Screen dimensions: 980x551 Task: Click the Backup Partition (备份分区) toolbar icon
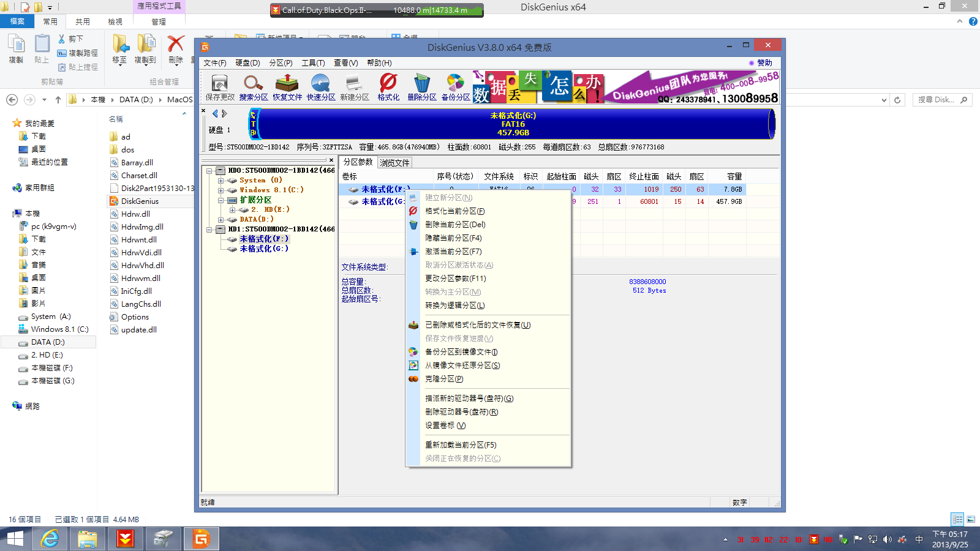(x=455, y=88)
